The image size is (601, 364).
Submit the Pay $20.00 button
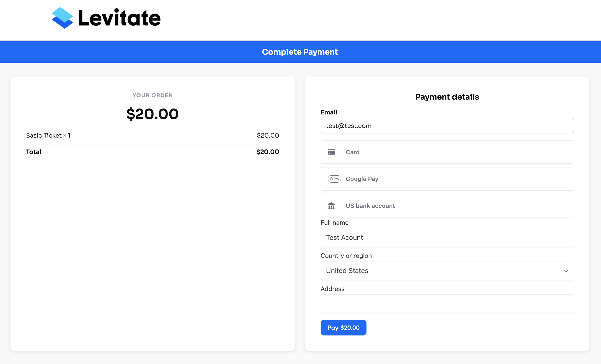click(x=343, y=328)
